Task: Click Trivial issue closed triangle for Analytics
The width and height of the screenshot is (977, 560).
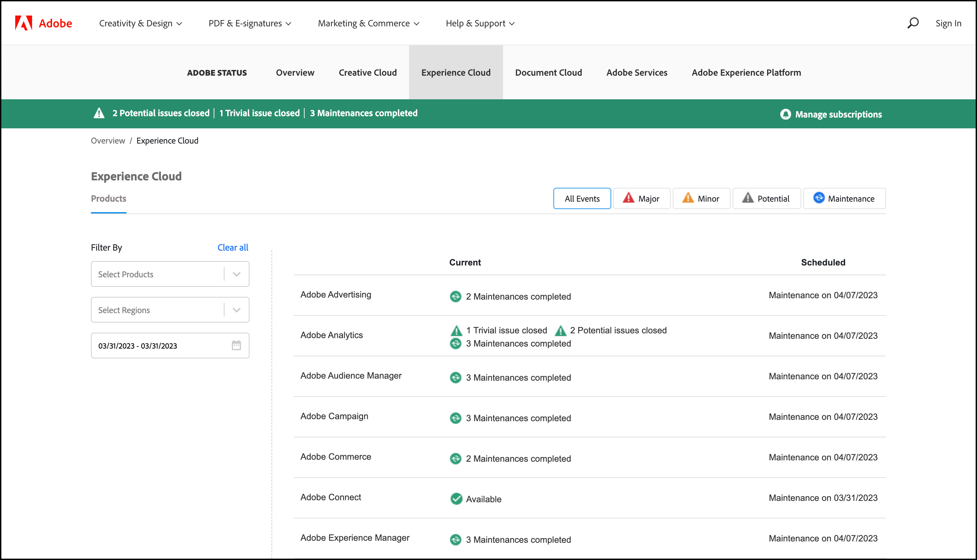Action: tap(456, 330)
